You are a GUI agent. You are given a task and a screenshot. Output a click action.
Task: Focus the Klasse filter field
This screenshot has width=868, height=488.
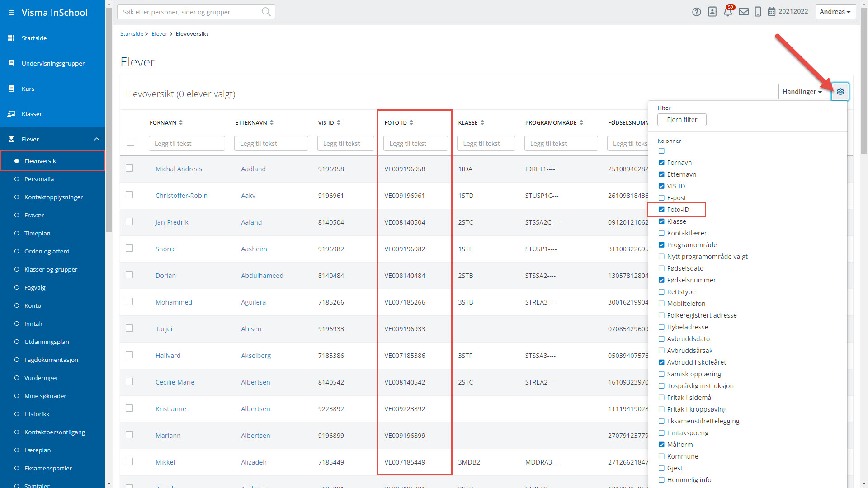click(486, 143)
